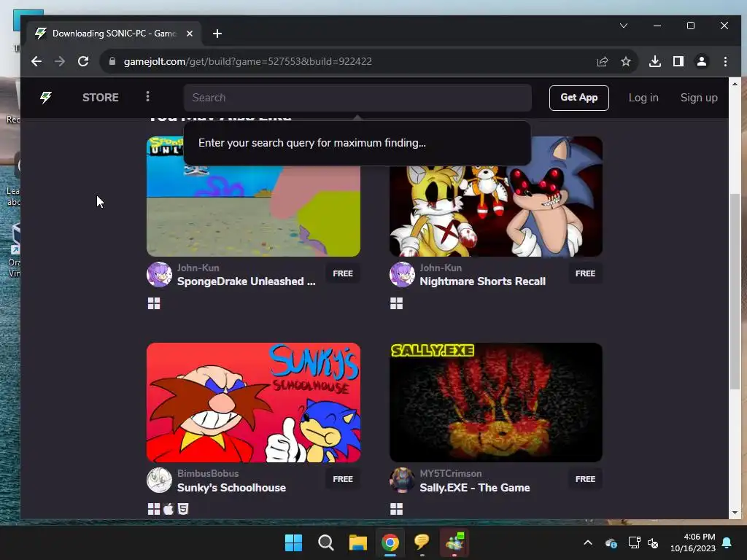This screenshot has height=560, width=747.
Task: Show hidden tray icons chevron
Action: [588, 542]
